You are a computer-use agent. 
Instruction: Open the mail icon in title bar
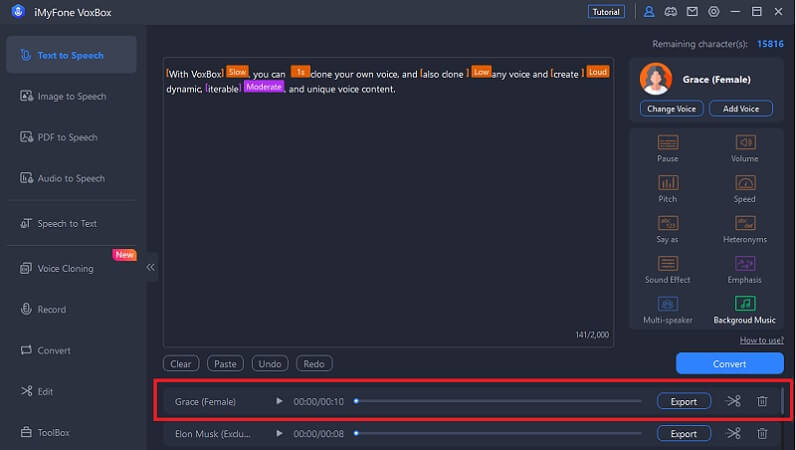(692, 12)
